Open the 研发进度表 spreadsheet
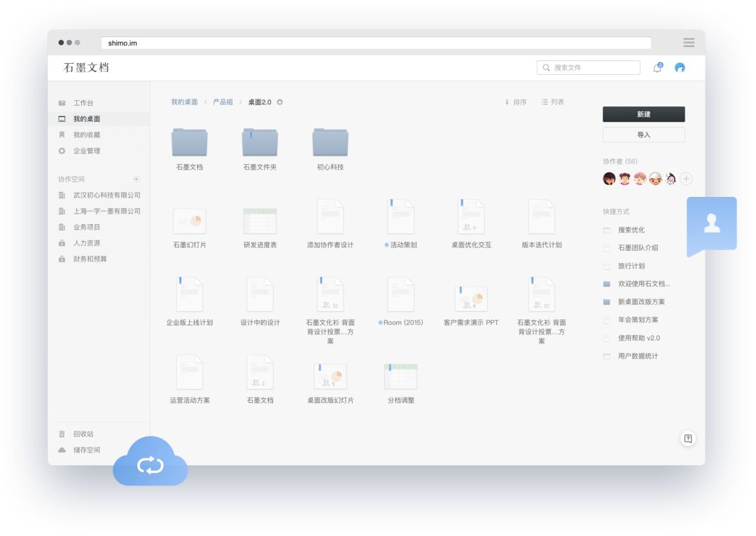The width and height of the screenshot is (756, 536). point(260,227)
